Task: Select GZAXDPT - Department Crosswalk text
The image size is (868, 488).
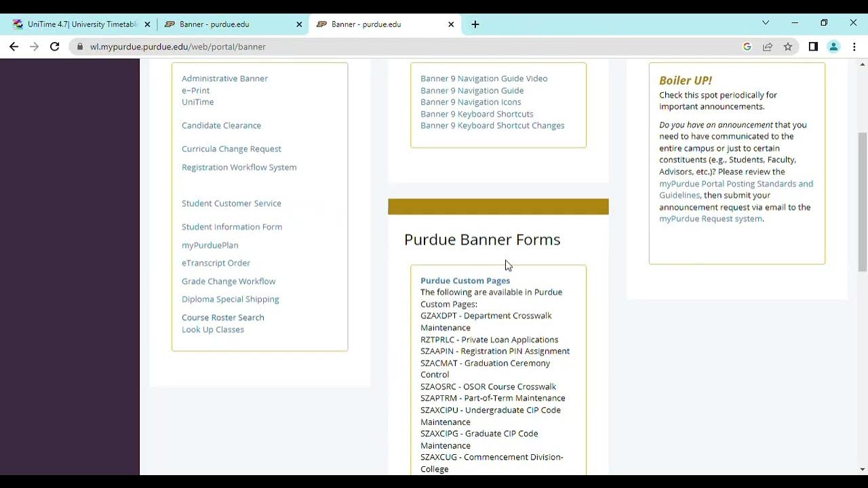Action: (486, 316)
